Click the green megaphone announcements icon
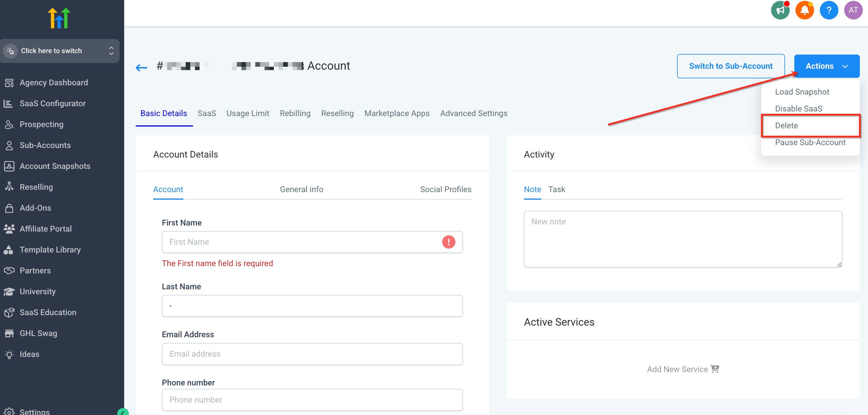The image size is (868, 415). tap(780, 10)
